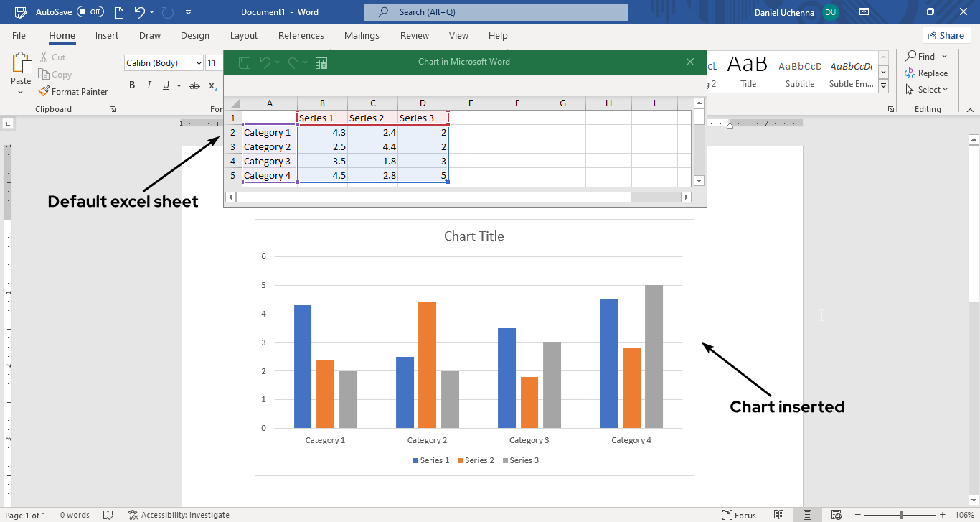Switch to the References tab
This screenshot has width=980, height=522.
pyautogui.click(x=301, y=36)
